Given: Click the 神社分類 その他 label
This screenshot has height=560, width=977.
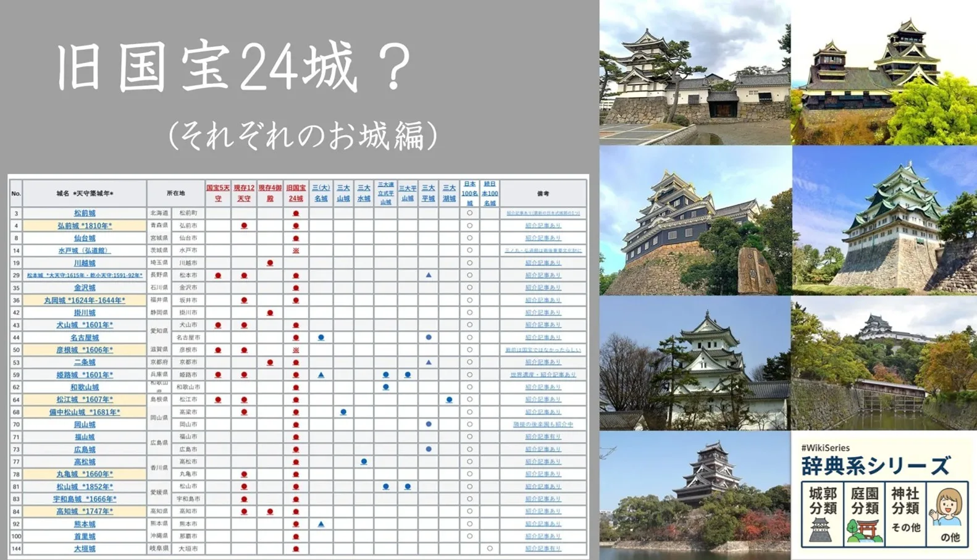Looking at the screenshot, I should [905, 509].
